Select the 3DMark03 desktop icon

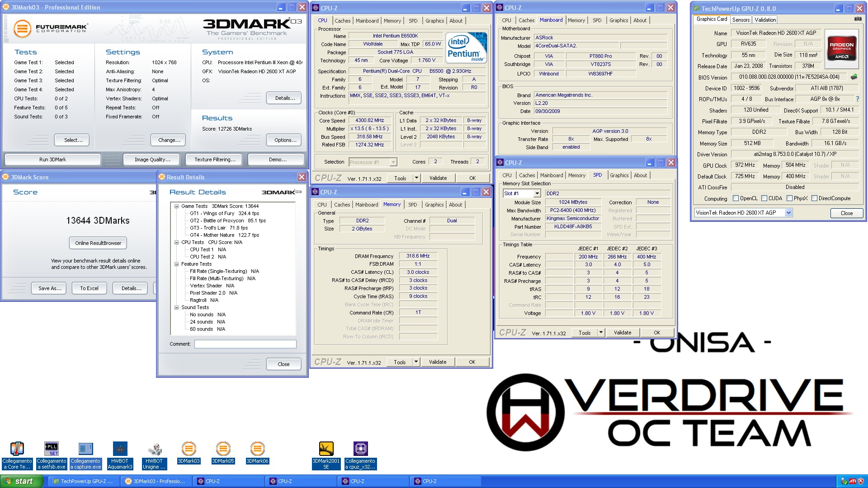coord(189,453)
